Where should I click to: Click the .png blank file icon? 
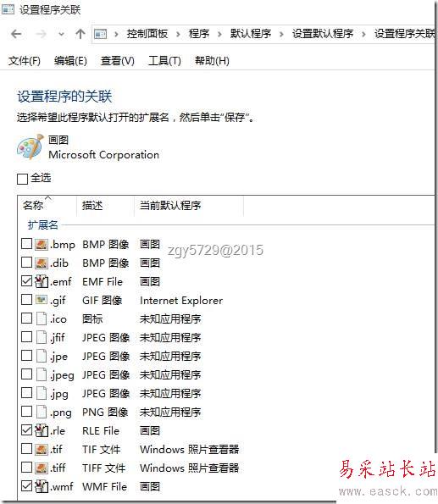[42, 412]
